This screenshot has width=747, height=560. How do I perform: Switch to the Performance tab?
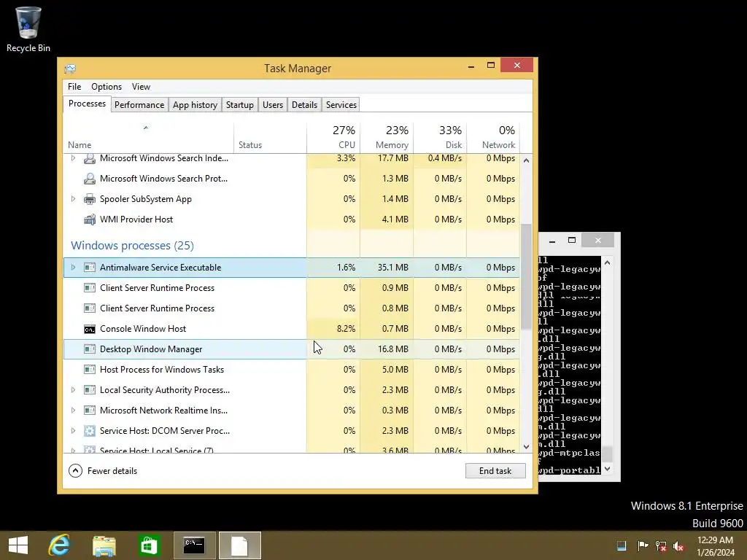(x=139, y=105)
